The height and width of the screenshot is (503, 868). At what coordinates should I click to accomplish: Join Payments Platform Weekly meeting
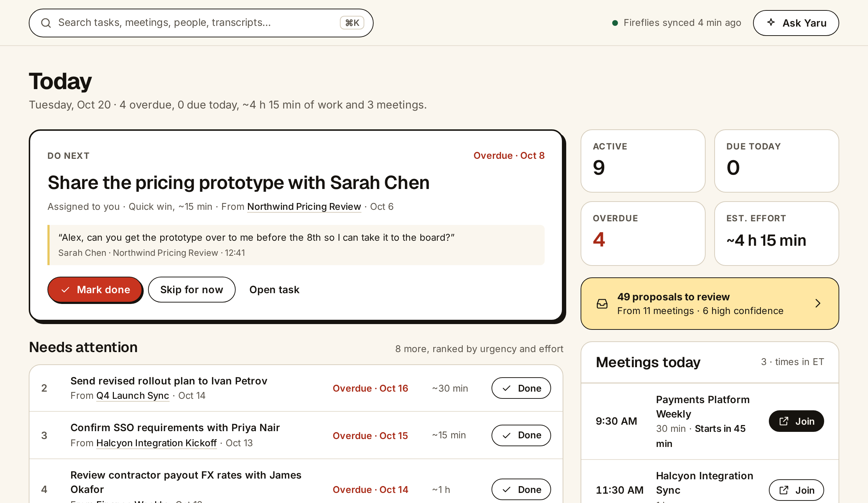[x=796, y=421]
